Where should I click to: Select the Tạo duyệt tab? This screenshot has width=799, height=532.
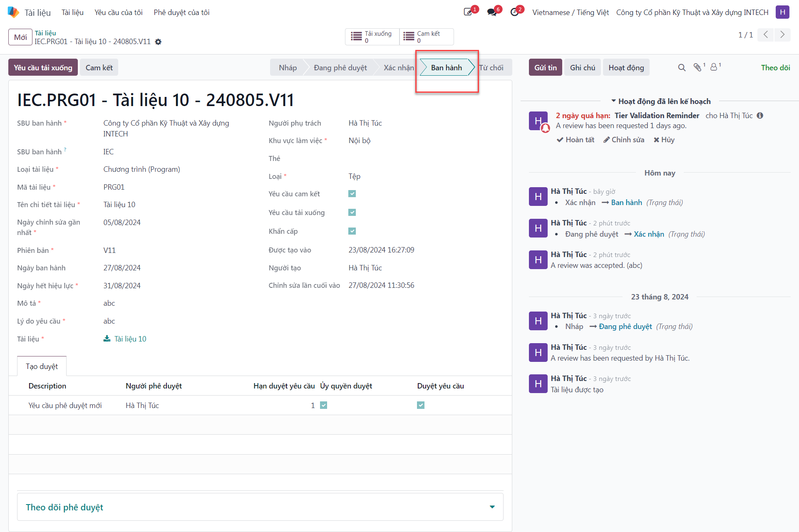pyautogui.click(x=42, y=366)
